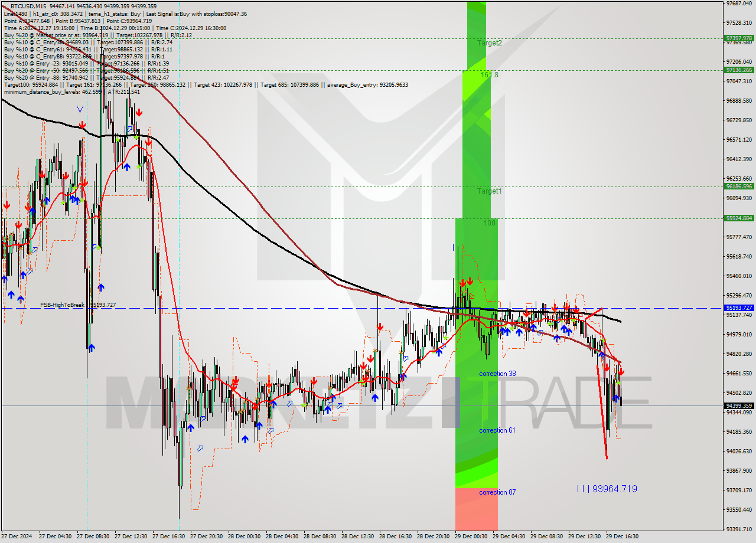756x543 pixels.
Task: Click the 'minimum_distance_buy_levels: 462.599' line
Action: pyautogui.click(x=72, y=91)
